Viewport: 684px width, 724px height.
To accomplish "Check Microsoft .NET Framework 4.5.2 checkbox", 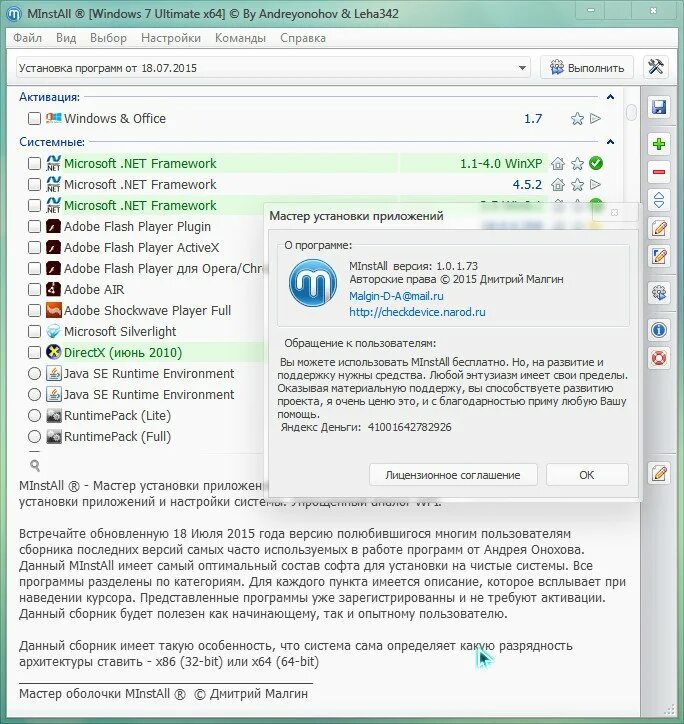I will (x=34, y=185).
